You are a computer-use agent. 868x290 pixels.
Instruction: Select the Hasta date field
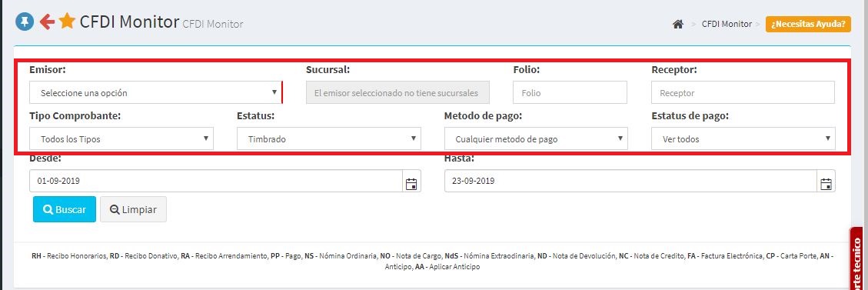(630, 181)
